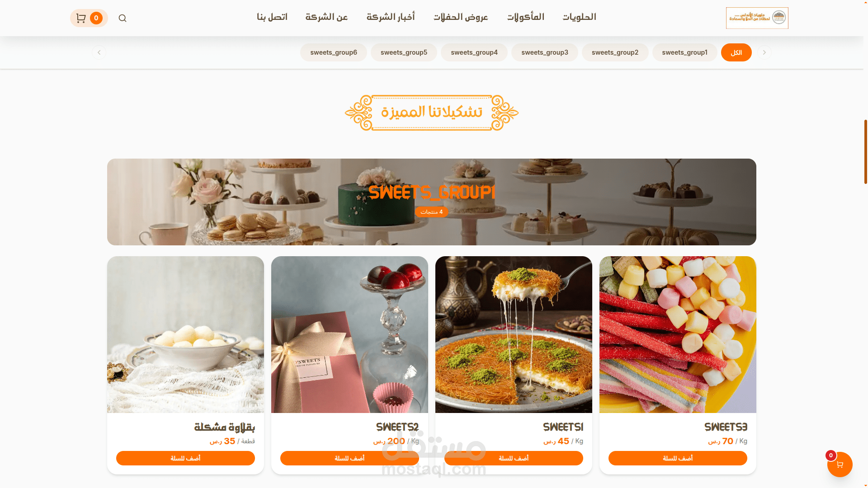Open the SWEETS2 gift box image

tap(349, 334)
